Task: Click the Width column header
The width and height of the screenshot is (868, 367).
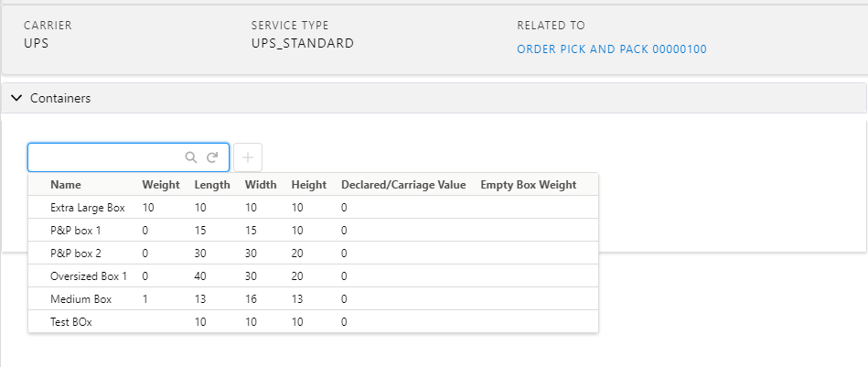Action: pyautogui.click(x=261, y=185)
